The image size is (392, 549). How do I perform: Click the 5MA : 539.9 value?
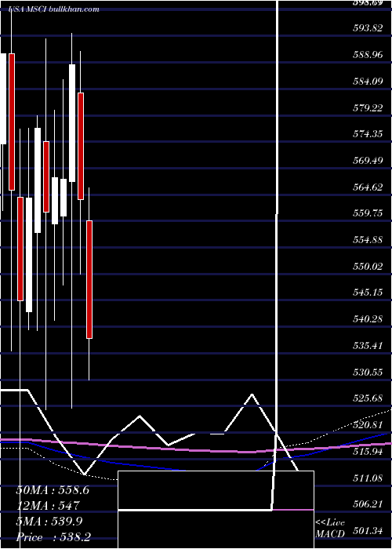point(49,522)
